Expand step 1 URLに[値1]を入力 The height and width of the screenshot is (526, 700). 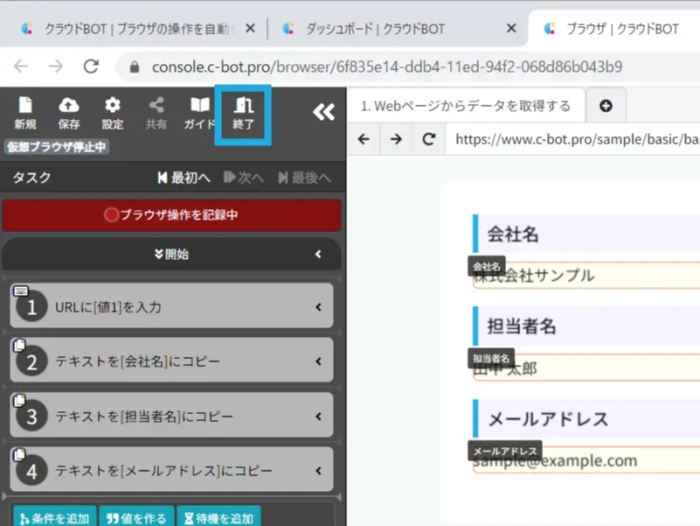(x=172, y=307)
